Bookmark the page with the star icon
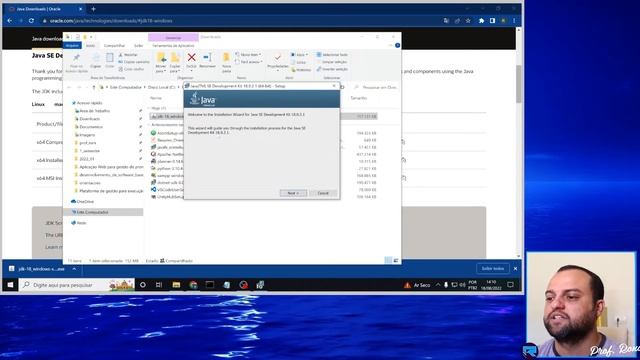Image resolution: width=640 pixels, height=360 pixels. (x=468, y=20)
